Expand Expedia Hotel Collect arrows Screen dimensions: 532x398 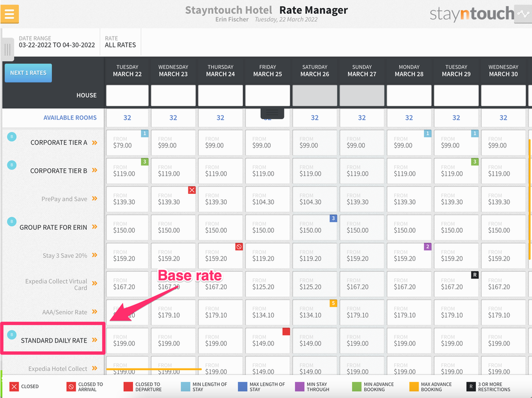[x=95, y=368]
